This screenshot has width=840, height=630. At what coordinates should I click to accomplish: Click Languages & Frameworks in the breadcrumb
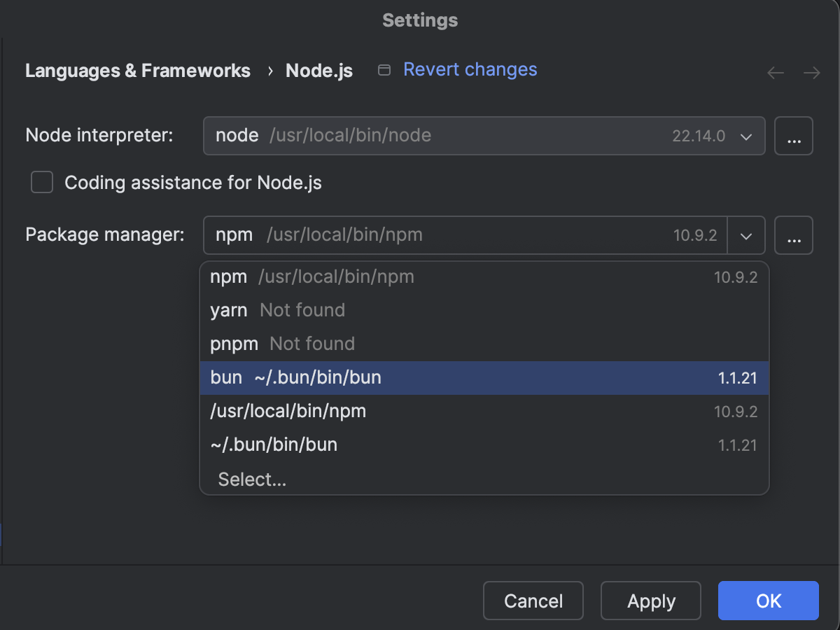click(x=137, y=70)
